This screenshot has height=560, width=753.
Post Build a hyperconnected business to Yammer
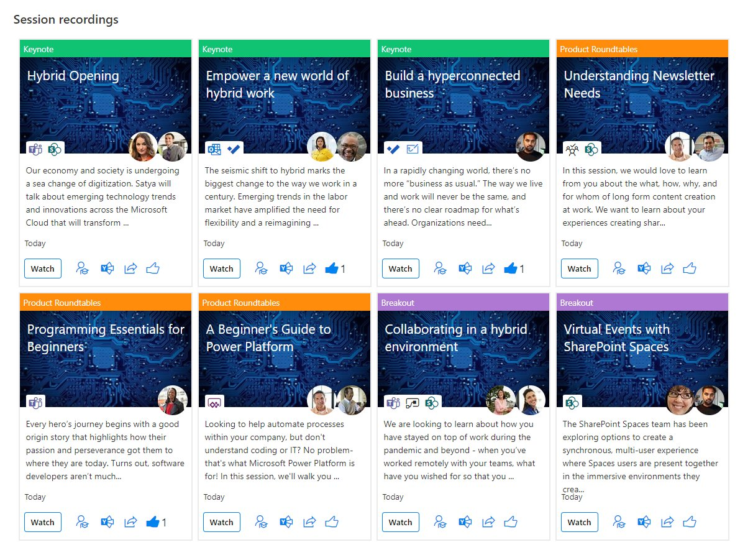465,269
